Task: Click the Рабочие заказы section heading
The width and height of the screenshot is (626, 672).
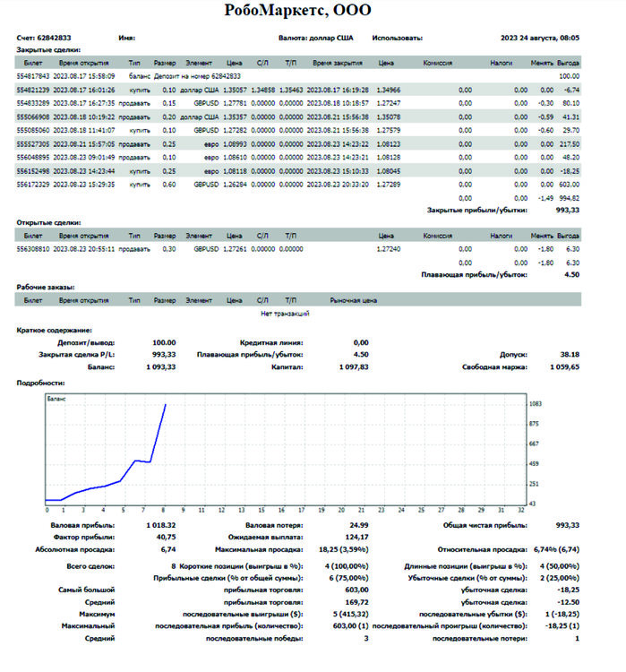Action: tap(46, 287)
